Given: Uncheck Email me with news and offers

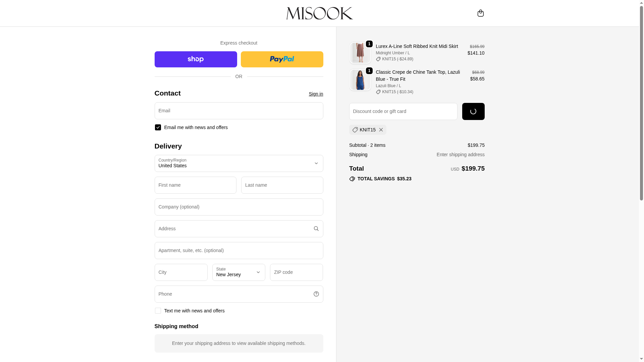Looking at the screenshot, I should (x=158, y=127).
